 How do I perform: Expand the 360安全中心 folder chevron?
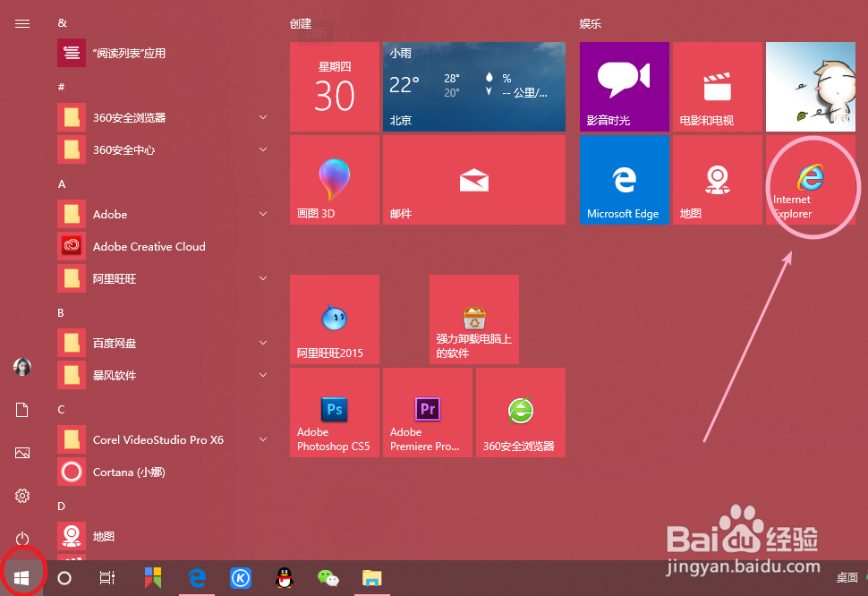(263, 149)
